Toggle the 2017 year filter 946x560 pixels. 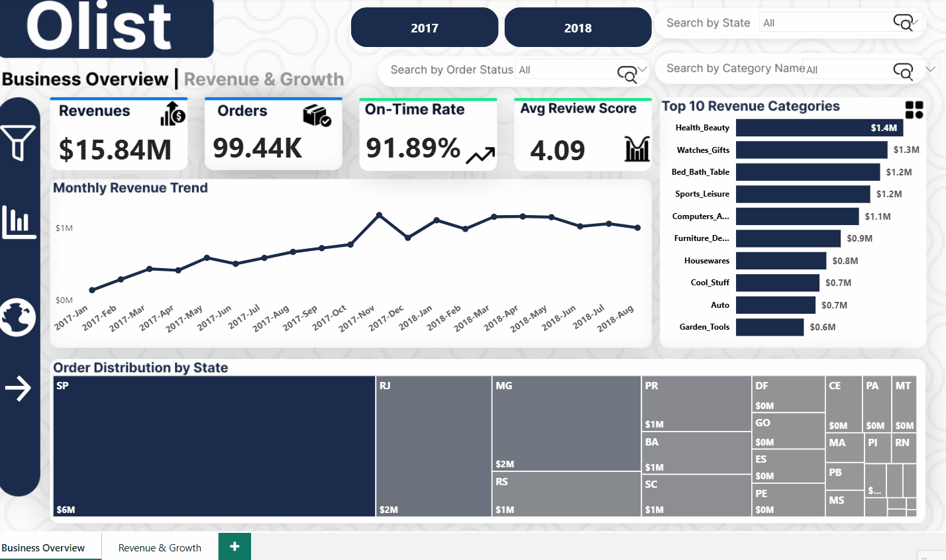pos(424,27)
